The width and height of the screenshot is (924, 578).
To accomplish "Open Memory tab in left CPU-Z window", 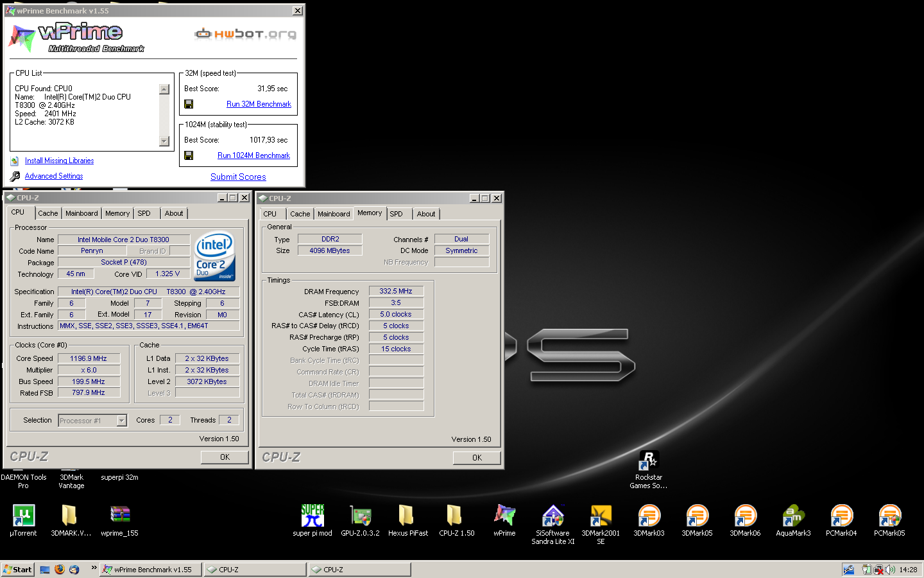I will [x=117, y=213].
